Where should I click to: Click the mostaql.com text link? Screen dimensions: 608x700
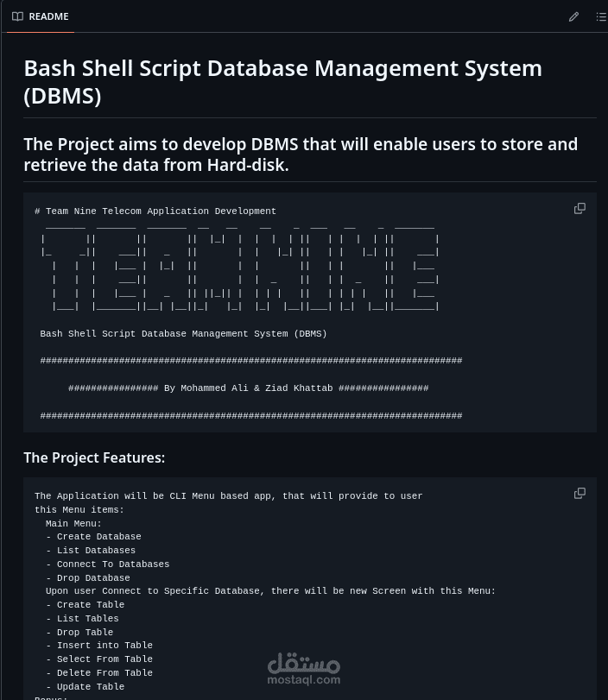pos(304,680)
